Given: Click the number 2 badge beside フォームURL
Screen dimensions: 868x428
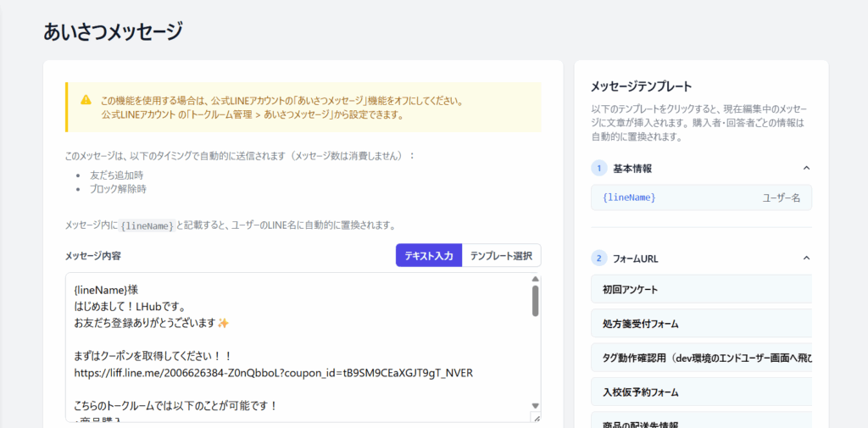Looking at the screenshot, I should tap(598, 258).
